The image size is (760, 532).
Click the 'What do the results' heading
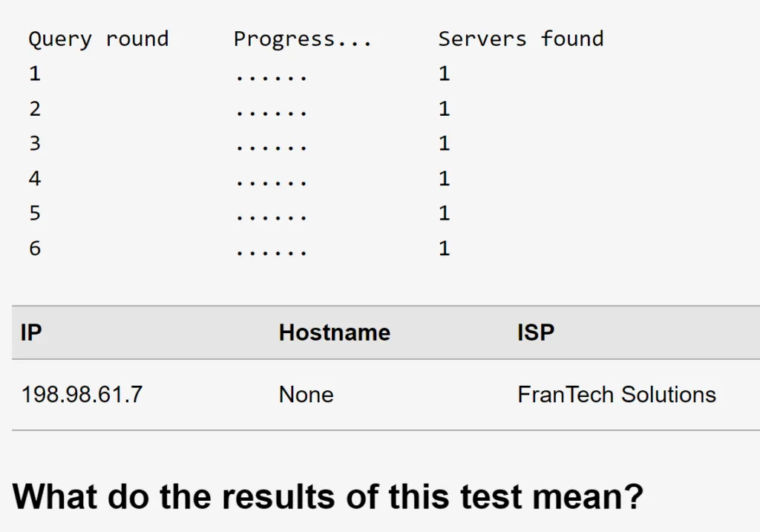327,496
